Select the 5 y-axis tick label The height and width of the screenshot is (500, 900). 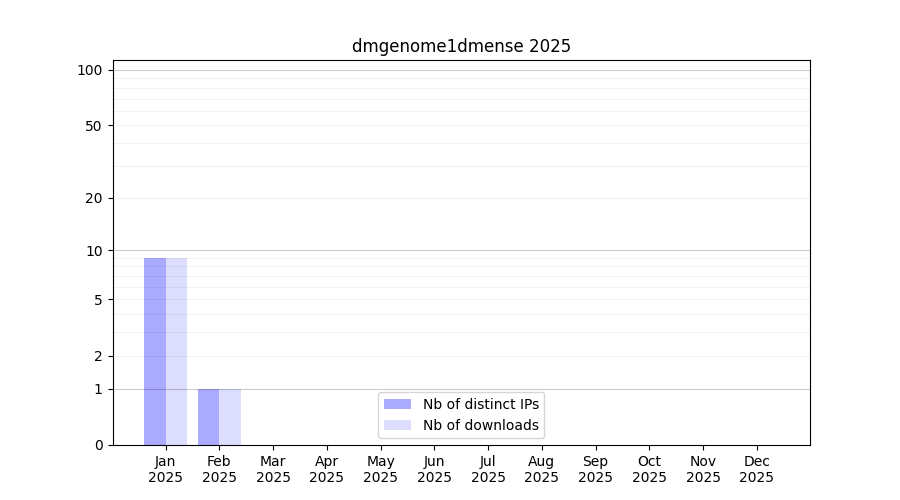[x=97, y=300]
